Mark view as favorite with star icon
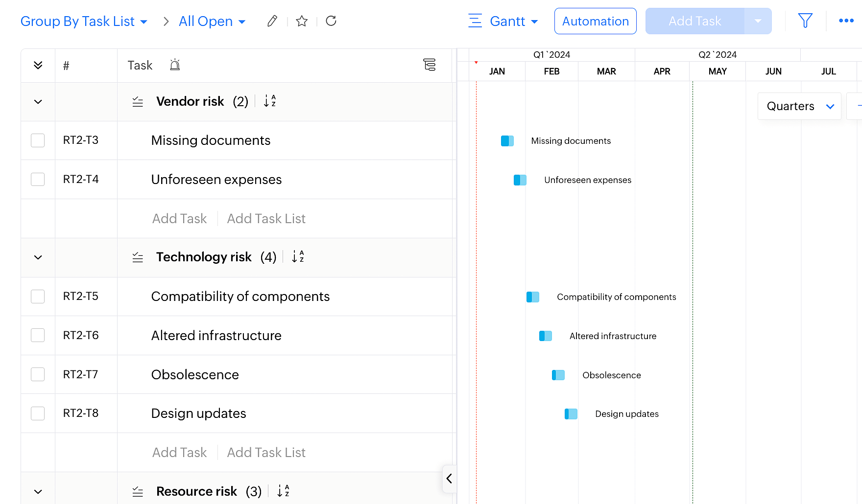The image size is (862, 504). tap(302, 21)
